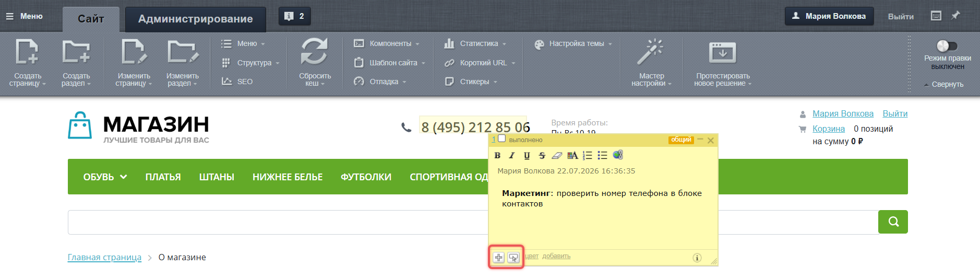Insert a bulleted list in the sticker

603,155
